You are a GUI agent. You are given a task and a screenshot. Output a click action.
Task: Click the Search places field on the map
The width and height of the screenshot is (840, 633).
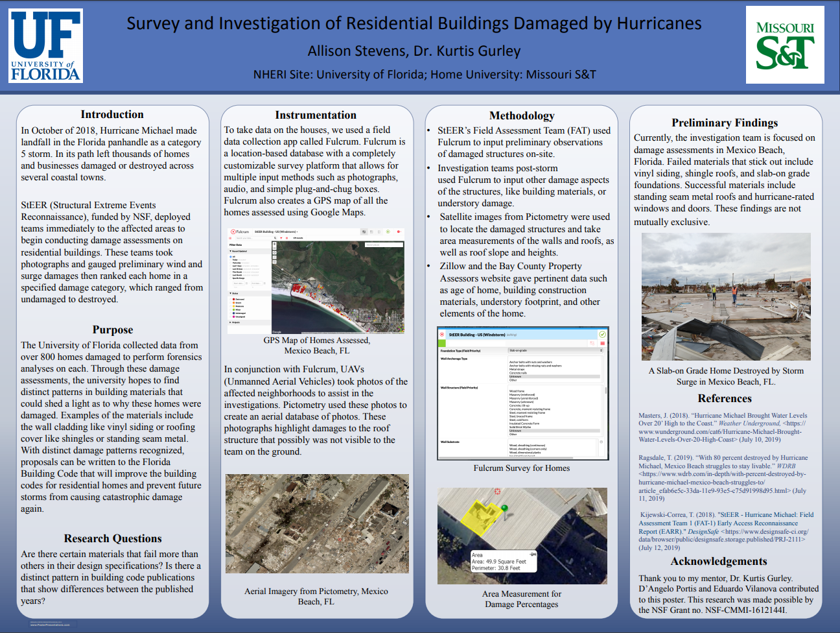(x=384, y=245)
